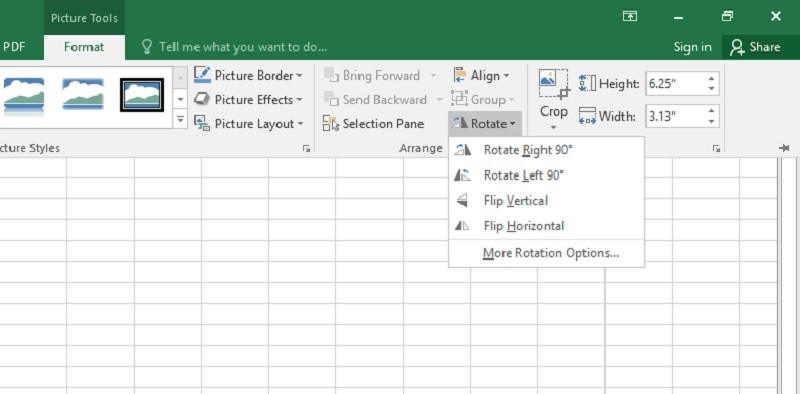
Task: Expand the Send Backward dropdown arrow
Action: [x=440, y=100]
